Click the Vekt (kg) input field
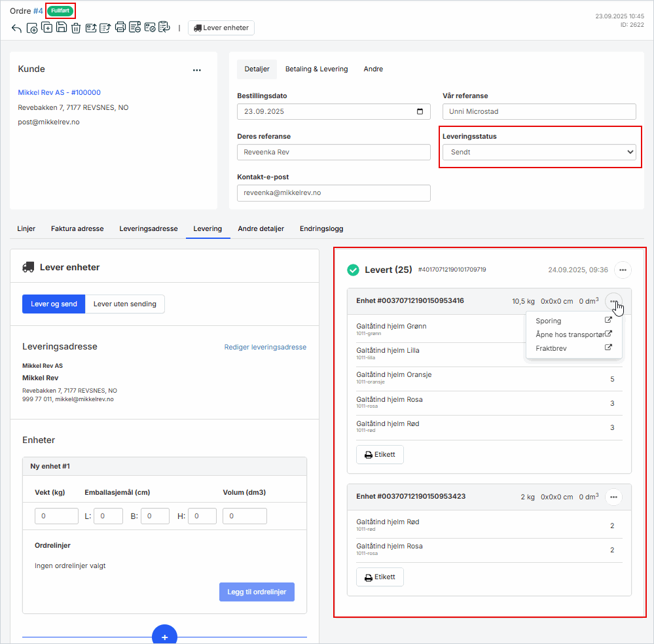This screenshot has width=654, height=644. pos(56,516)
